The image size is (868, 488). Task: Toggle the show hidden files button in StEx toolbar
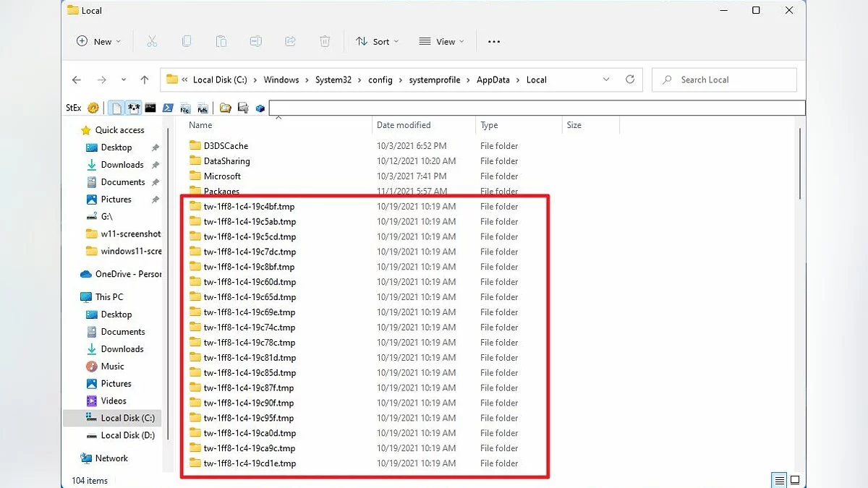point(116,108)
